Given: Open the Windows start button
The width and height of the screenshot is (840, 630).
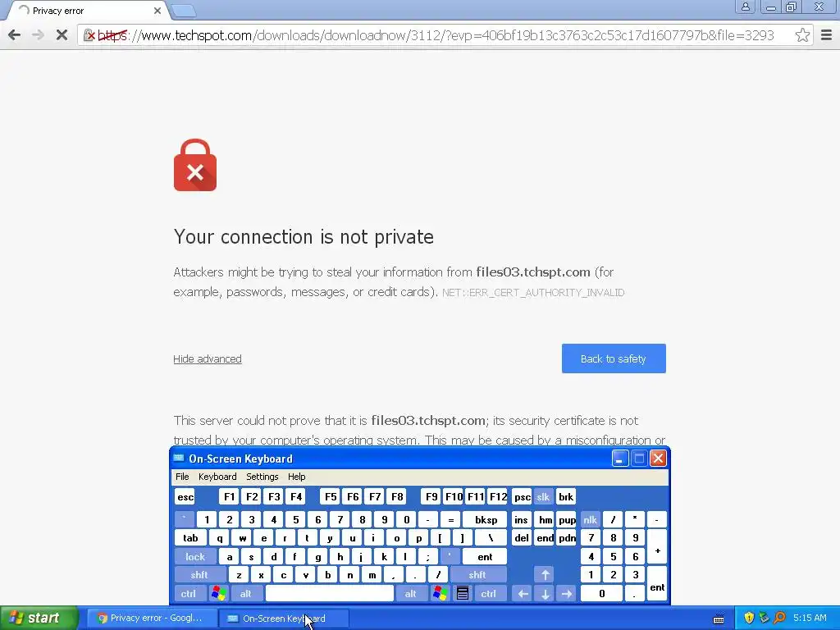Looking at the screenshot, I should pos(39,618).
